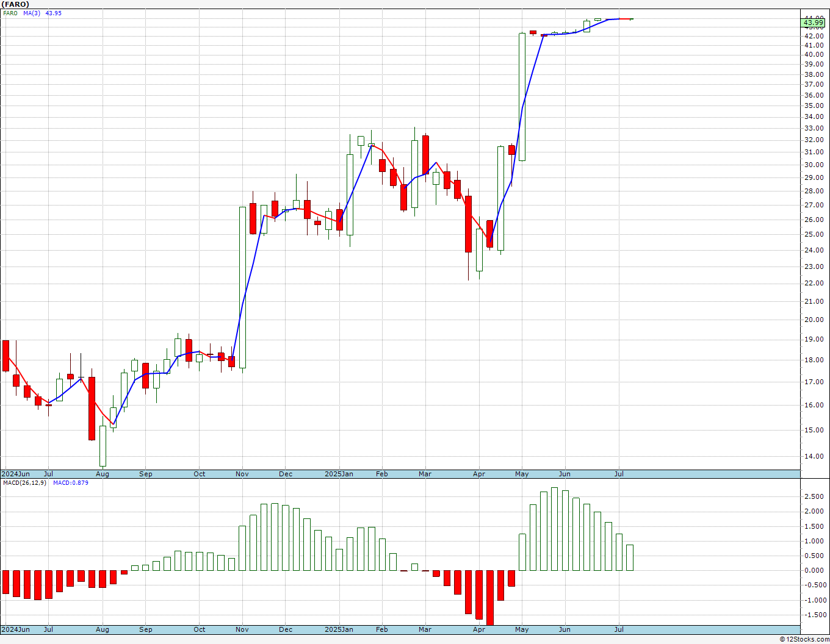The width and height of the screenshot is (830, 644).
Task: Click the MACD(26,12,9) indicator label
Action: (x=23, y=483)
